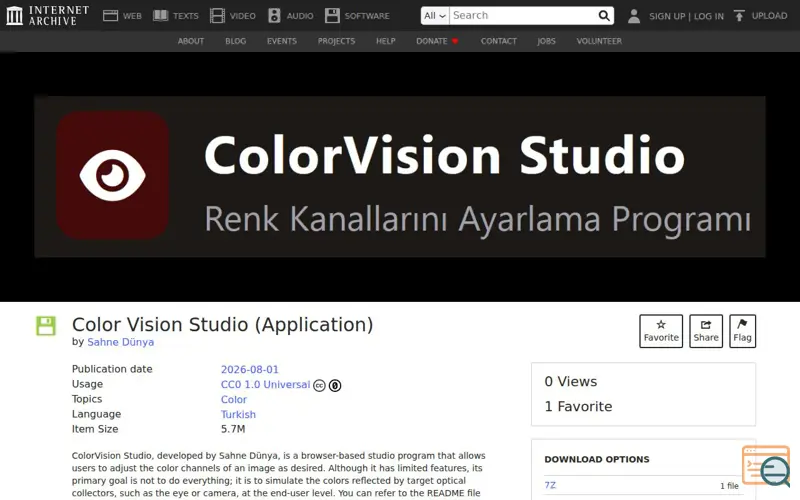Click the user avatar icon
800x500 pixels.
click(634, 16)
